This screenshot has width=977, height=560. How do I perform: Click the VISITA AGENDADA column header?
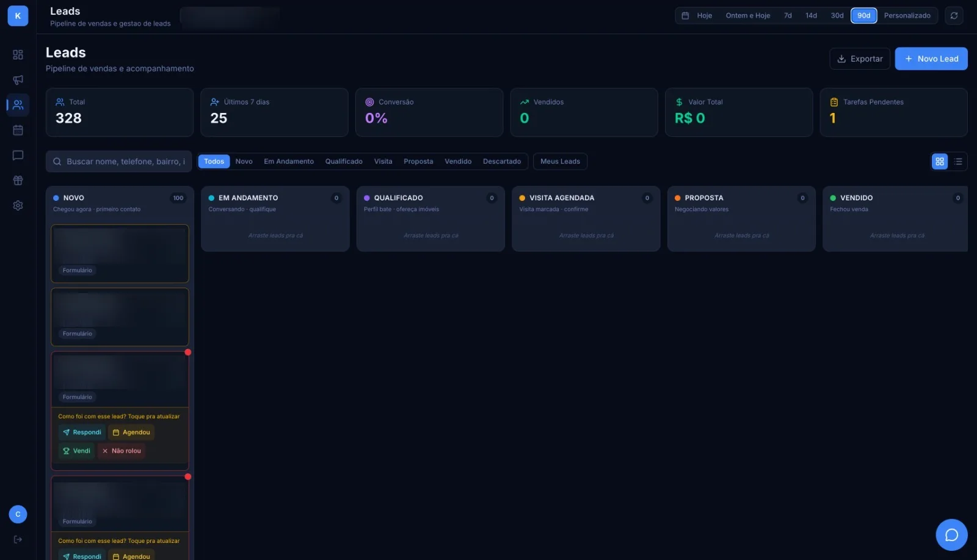tap(562, 198)
